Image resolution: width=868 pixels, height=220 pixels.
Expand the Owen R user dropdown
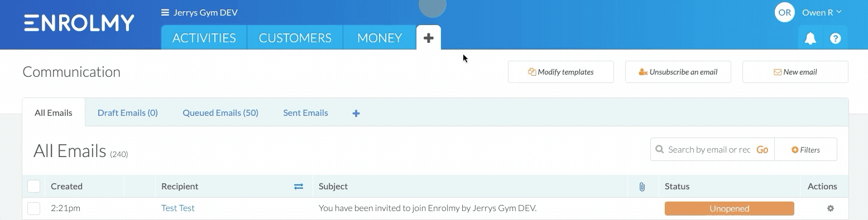822,12
